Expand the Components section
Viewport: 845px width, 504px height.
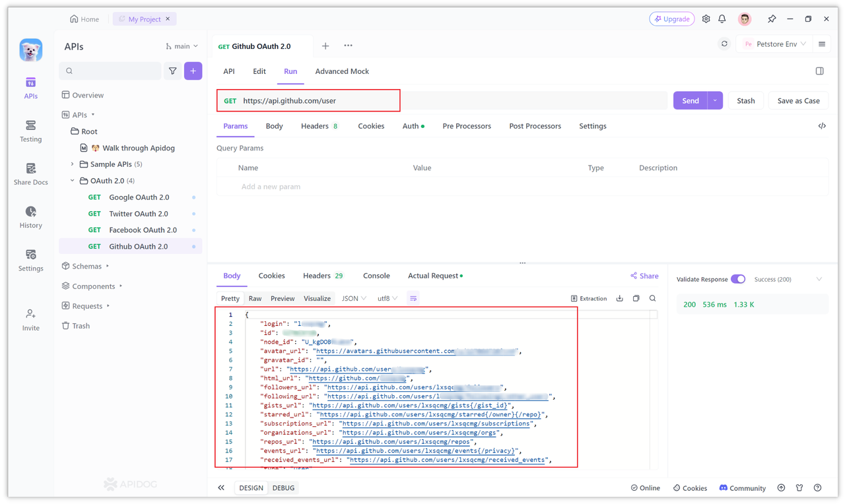121,286
